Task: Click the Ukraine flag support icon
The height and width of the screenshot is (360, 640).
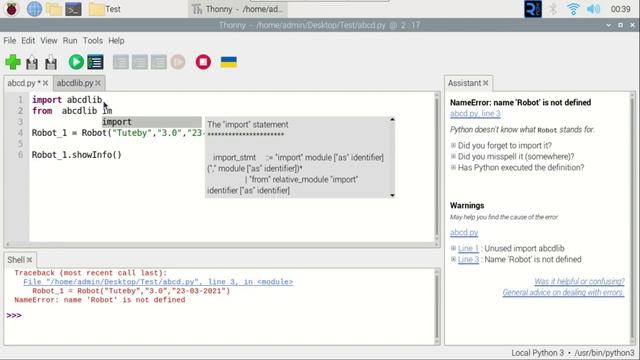Action: (x=229, y=62)
